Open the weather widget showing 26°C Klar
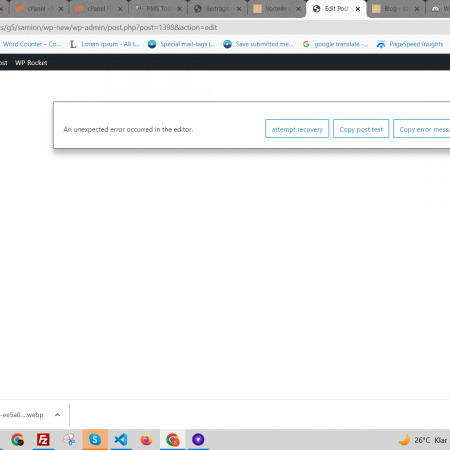Image resolution: width=450 pixels, height=450 pixels. tap(423, 440)
